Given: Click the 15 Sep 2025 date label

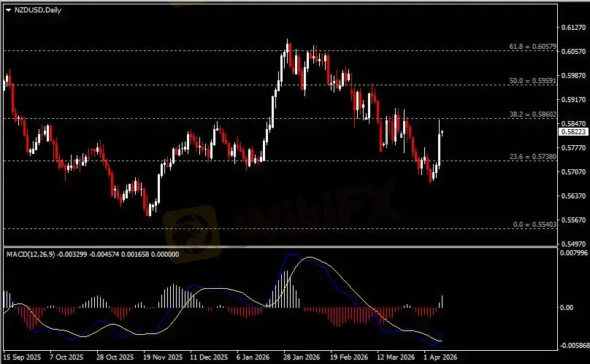Looking at the screenshot, I should (x=22, y=357).
